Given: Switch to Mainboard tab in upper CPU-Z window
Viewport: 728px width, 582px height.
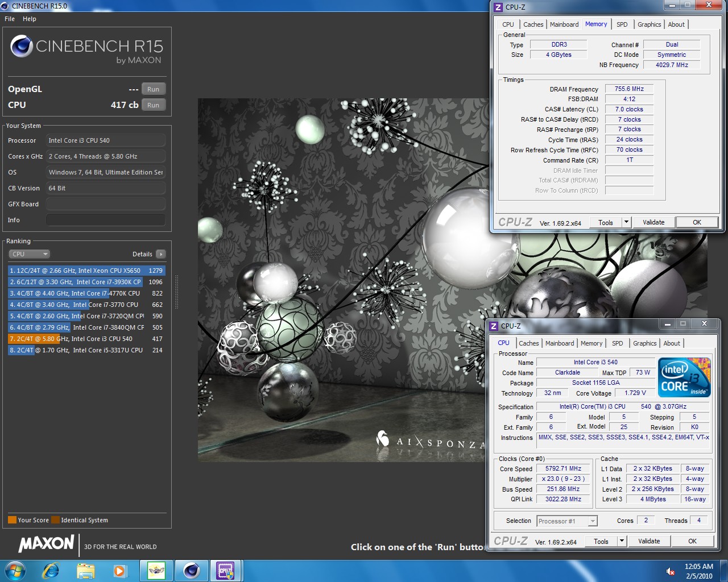Looking at the screenshot, I should click(x=564, y=24).
